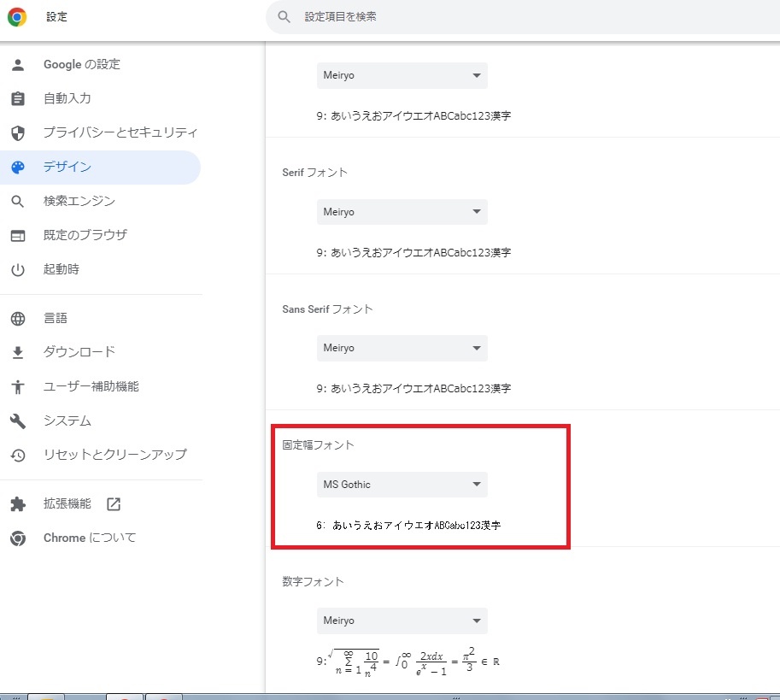The width and height of the screenshot is (780, 700).
Task: Click the palette icon for デザイン
Action: tap(18, 168)
